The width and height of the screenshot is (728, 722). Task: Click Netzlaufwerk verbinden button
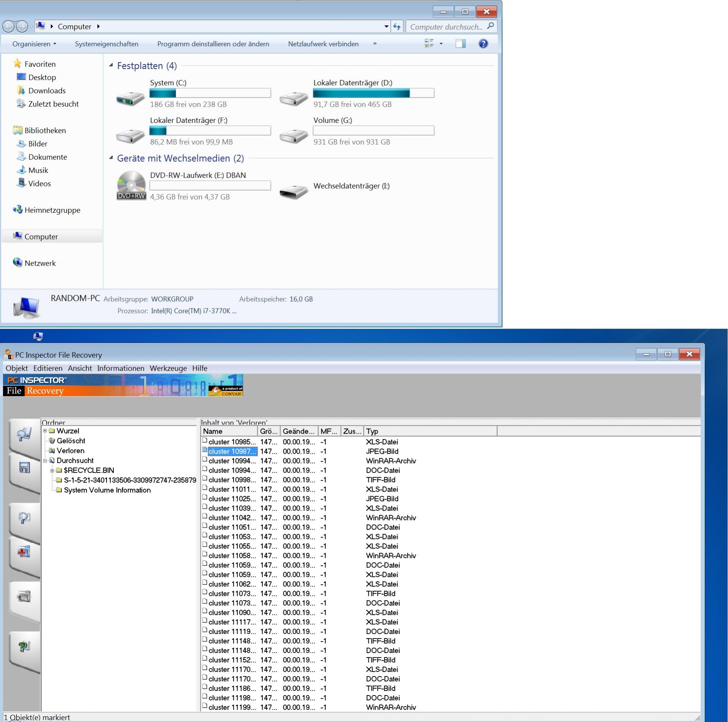click(323, 44)
